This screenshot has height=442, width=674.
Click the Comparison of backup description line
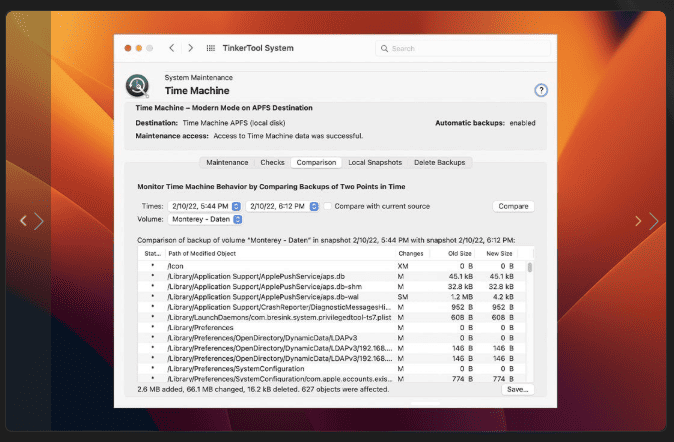coord(326,240)
